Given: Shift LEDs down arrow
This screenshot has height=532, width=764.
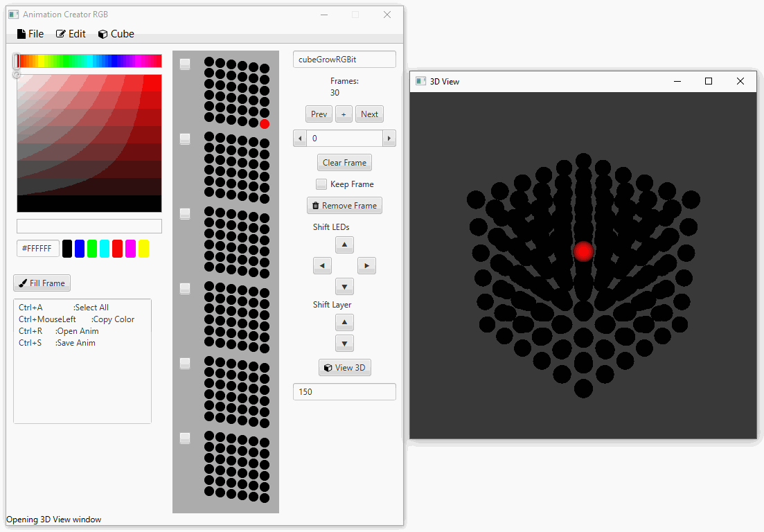Looking at the screenshot, I should pyautogui.click(x=344, y=287).
